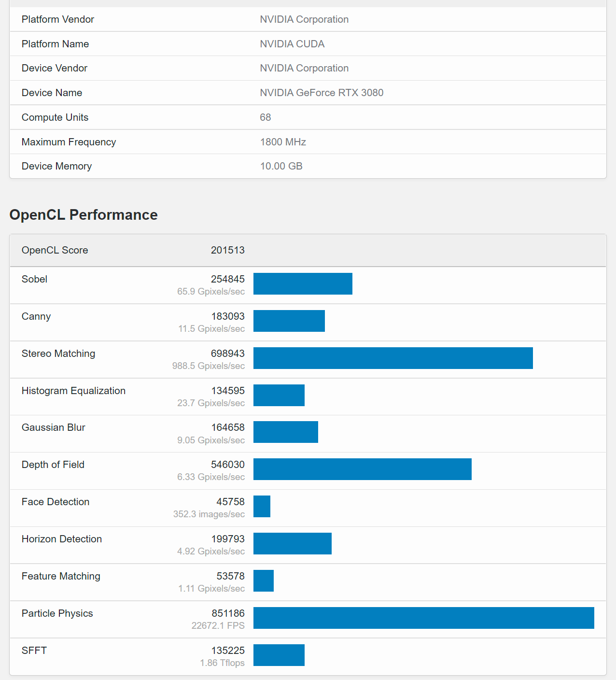Image resolution: width=616 pixels, height=680 pixels.
Task: Select the Face Detection score '45758'
Action: (231, 502)
